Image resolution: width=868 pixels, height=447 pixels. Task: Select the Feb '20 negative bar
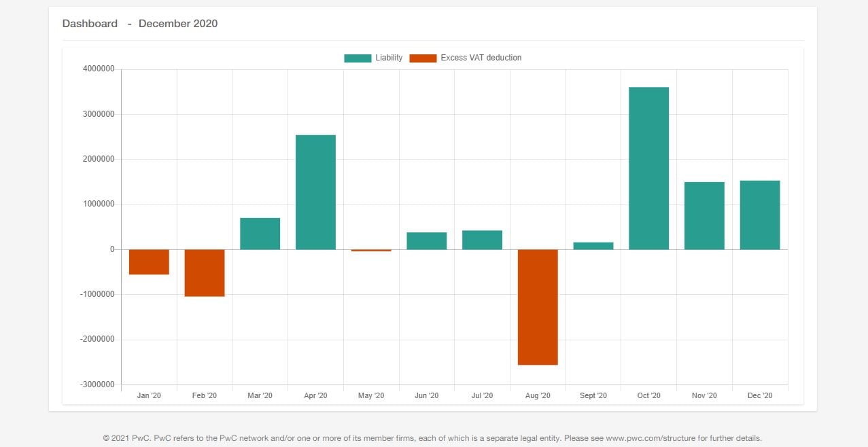(x=205, y=272)
